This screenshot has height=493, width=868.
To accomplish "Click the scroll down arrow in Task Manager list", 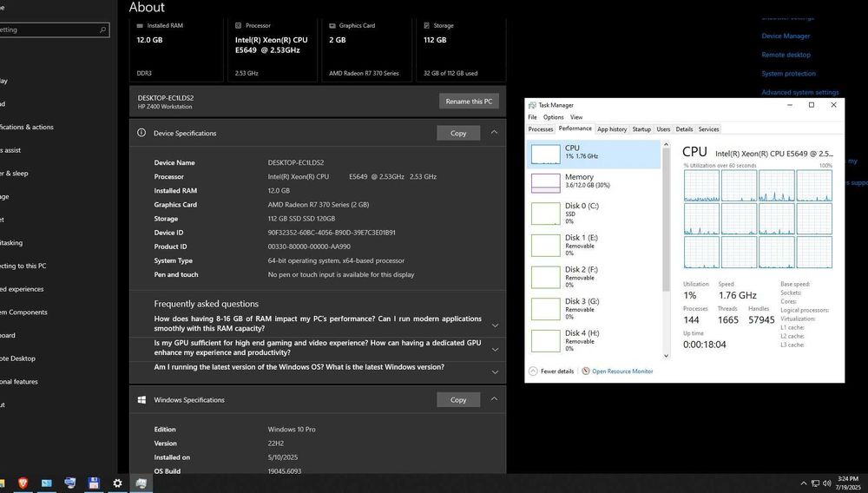I will coord(666,356).
